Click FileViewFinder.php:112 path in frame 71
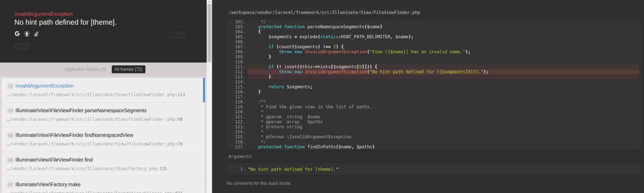644x193 pixels. [x=97, y=95]
